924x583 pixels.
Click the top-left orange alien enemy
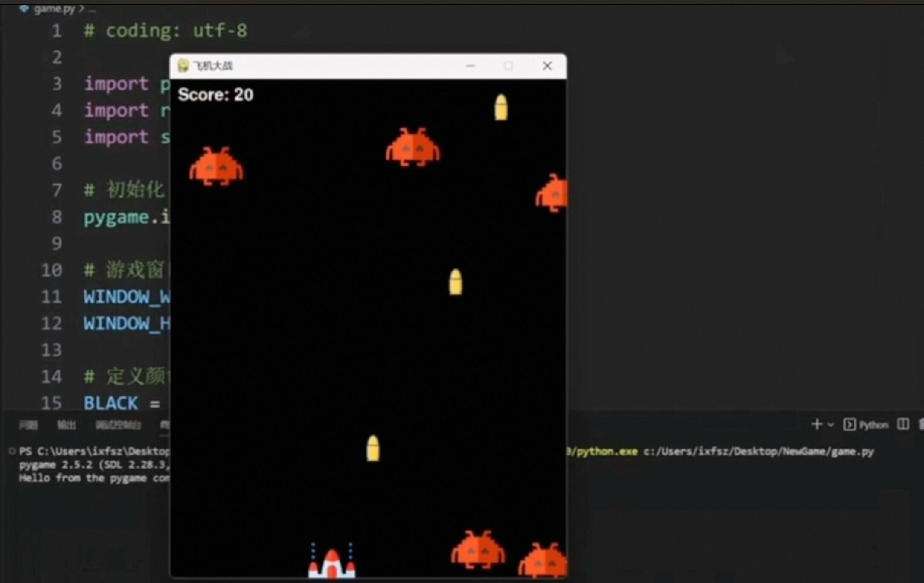click(216, 166)
